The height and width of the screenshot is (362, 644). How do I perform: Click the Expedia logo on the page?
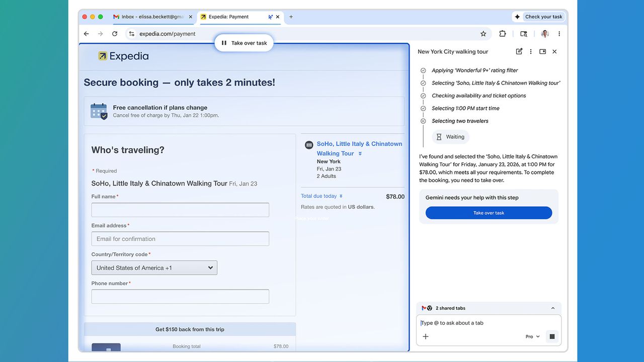pos(123,56)
